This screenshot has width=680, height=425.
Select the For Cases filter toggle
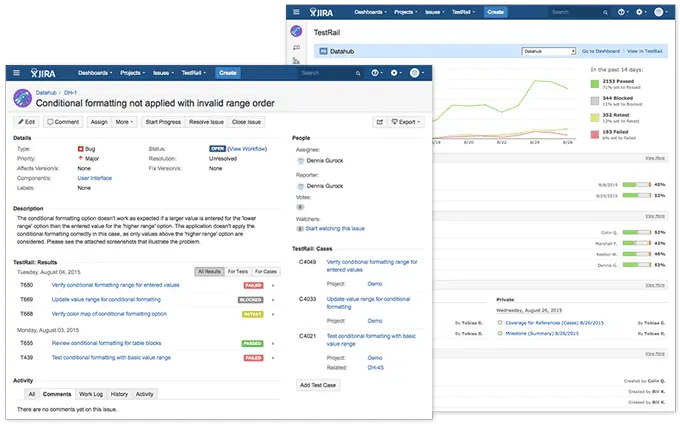(x=266, y=272)
